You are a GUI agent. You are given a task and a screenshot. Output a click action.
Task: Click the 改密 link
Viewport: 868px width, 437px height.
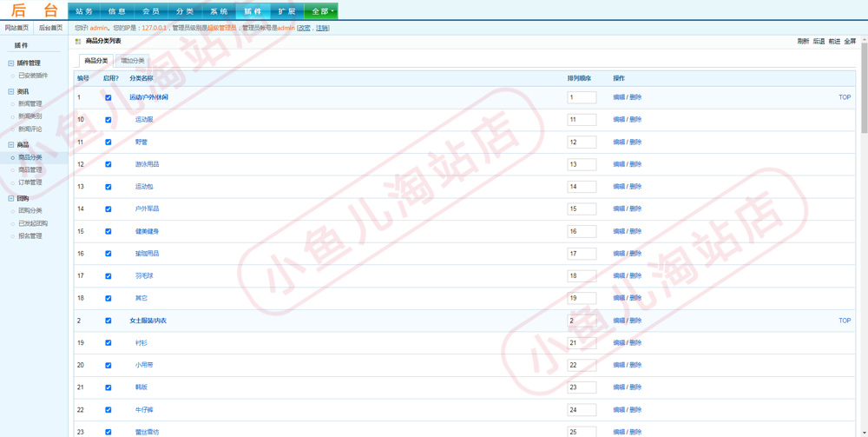pyautogui.click(x=305, y=28)
